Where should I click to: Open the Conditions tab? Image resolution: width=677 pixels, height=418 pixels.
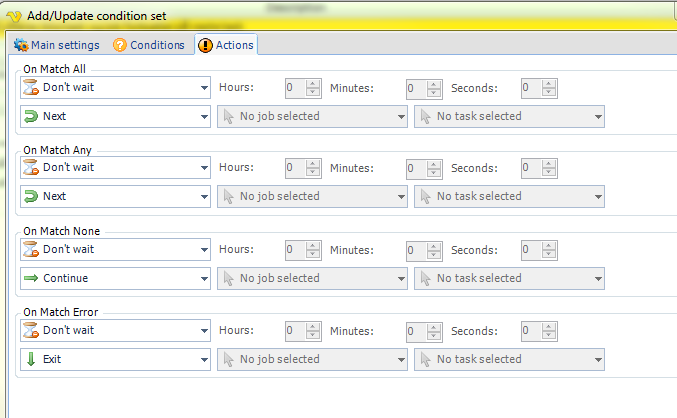pyautogui.click(x=149, y=45)
